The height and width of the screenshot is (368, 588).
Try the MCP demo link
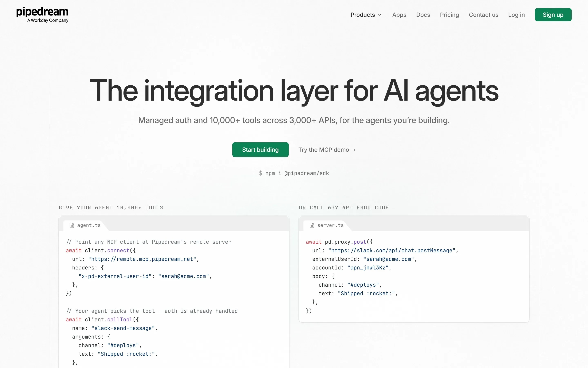click(x=327, y=150)
